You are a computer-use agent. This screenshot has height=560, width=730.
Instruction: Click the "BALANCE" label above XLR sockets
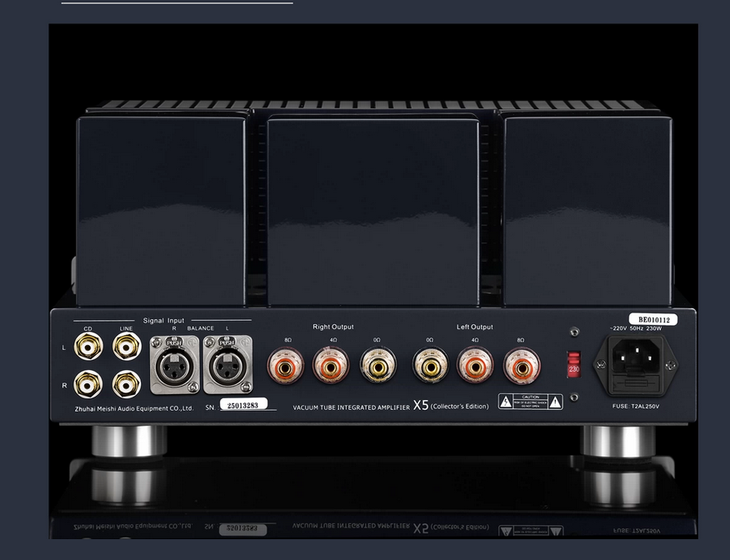(201, 328)
